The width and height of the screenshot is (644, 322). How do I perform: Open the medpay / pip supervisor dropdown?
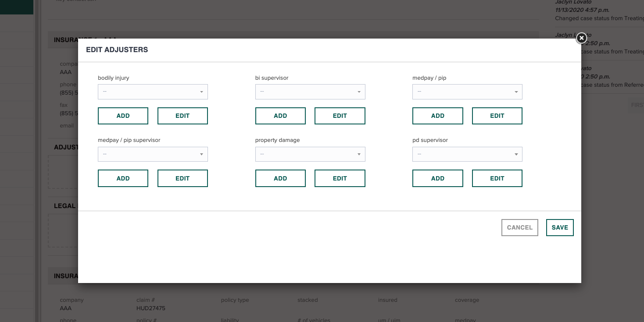(x=153, y=154)
